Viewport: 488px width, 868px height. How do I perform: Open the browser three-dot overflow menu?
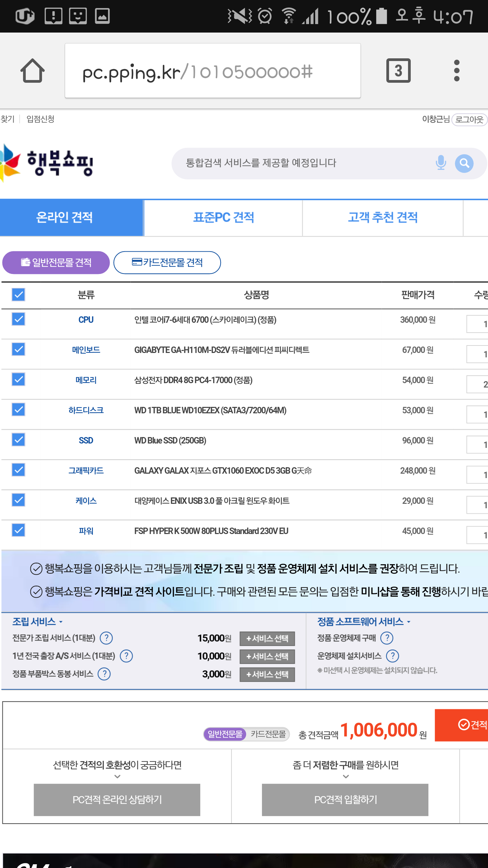[x=456, y=71]
